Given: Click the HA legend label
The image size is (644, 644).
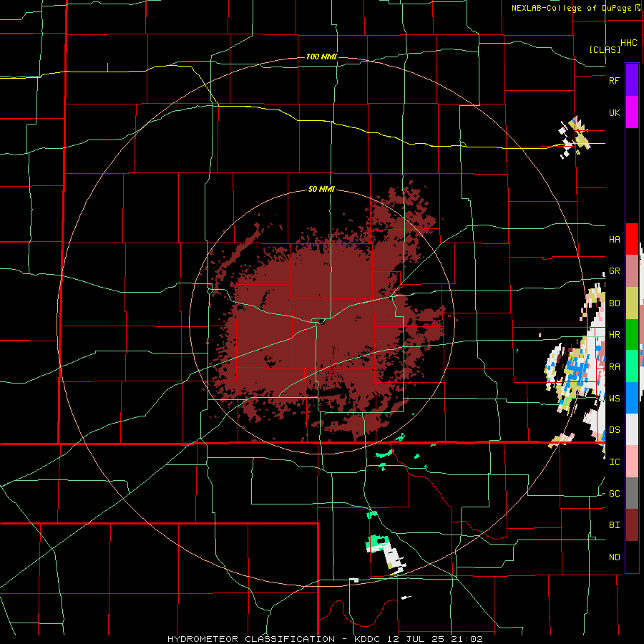Looking at the screenshot, I should click(614, 240).
